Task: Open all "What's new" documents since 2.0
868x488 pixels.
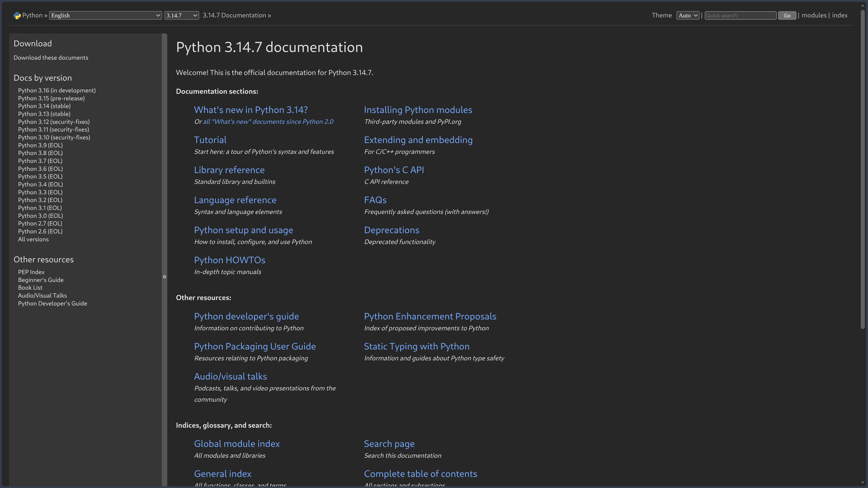Action: (x=268, y=122)
